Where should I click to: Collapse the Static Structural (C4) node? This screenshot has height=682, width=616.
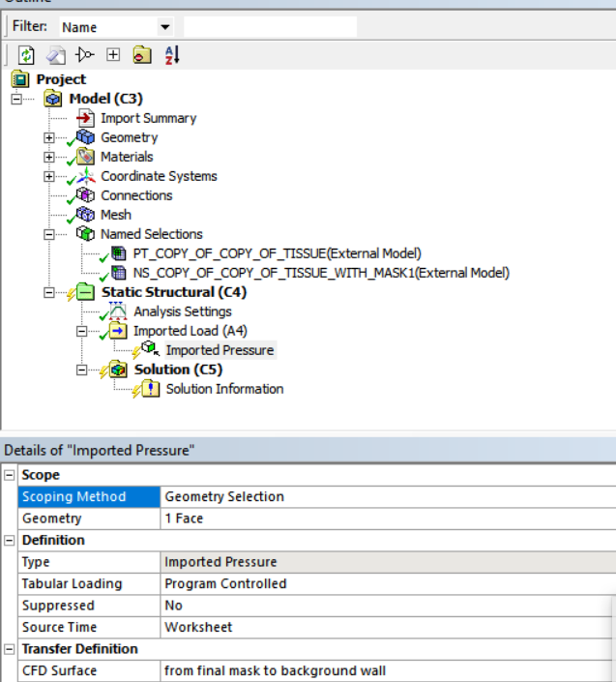pos(49,292)
